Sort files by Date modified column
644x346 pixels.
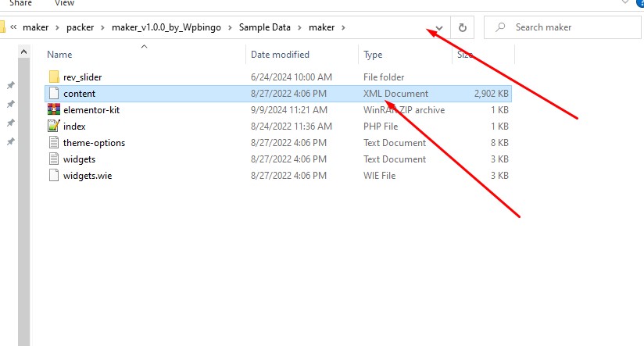click(x=280, y=55)
